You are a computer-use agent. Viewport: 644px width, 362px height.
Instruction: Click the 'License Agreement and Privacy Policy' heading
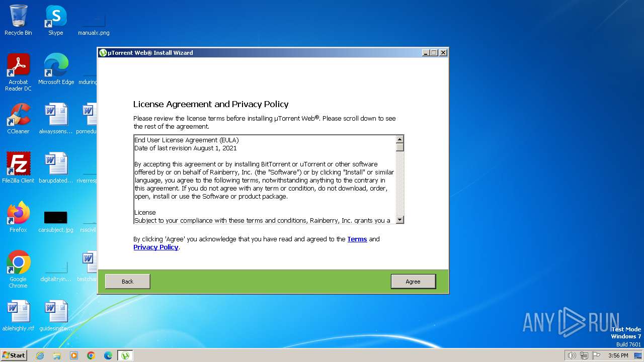click(211, 104)
